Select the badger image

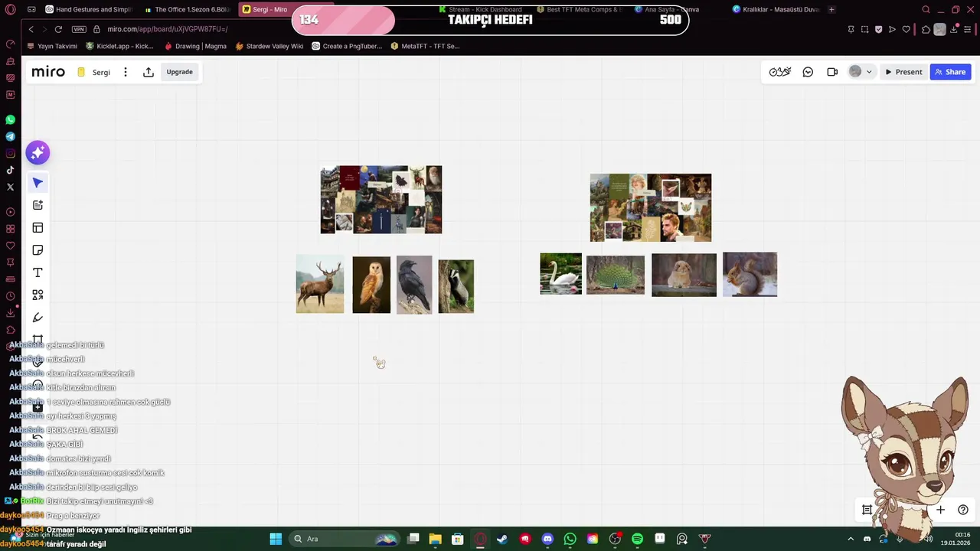[x=456, y=286]
